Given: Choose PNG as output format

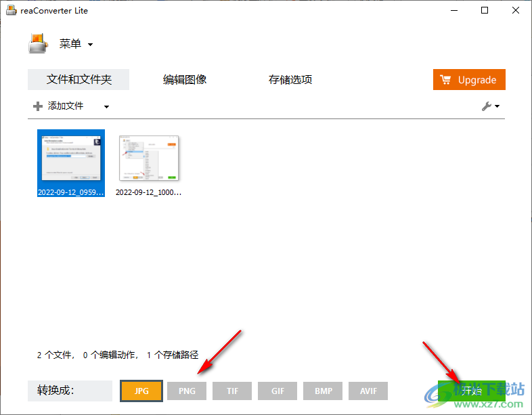Looking at the screenshot, I should 187,391.
